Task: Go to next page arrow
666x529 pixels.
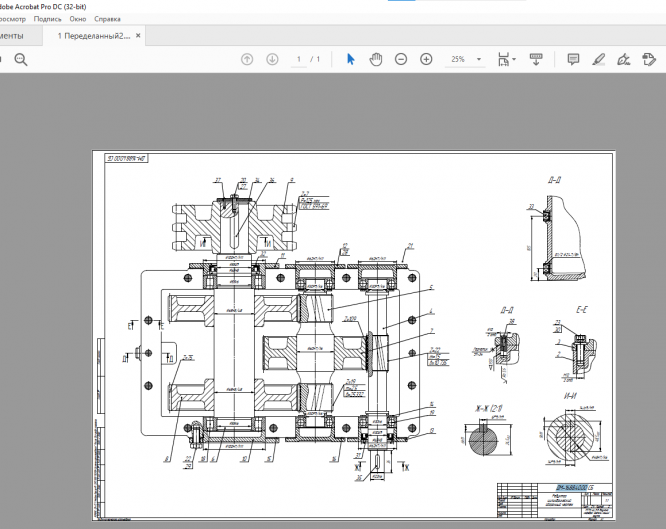Action: pos(272,60)
